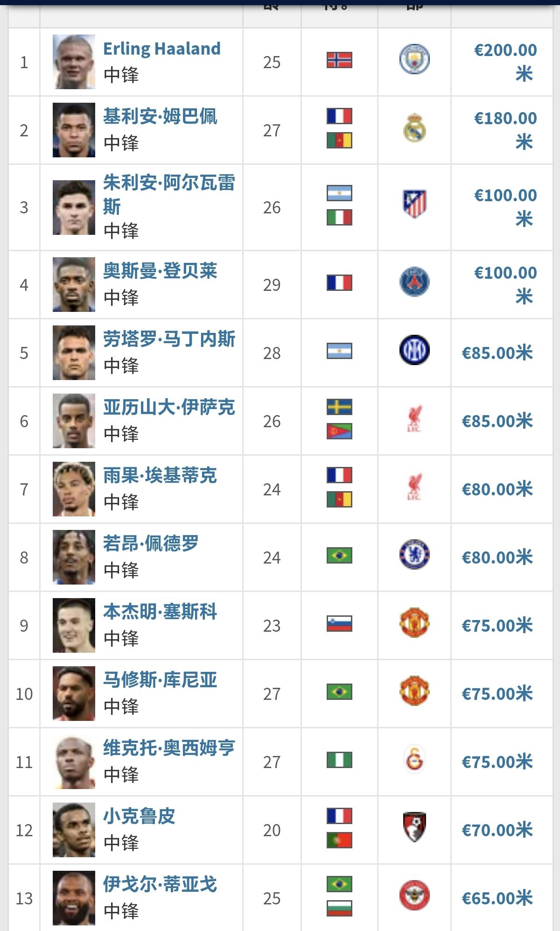Select the Slovenia flag in row nine
Screen dimensions: 560x931
click(339, 624)
